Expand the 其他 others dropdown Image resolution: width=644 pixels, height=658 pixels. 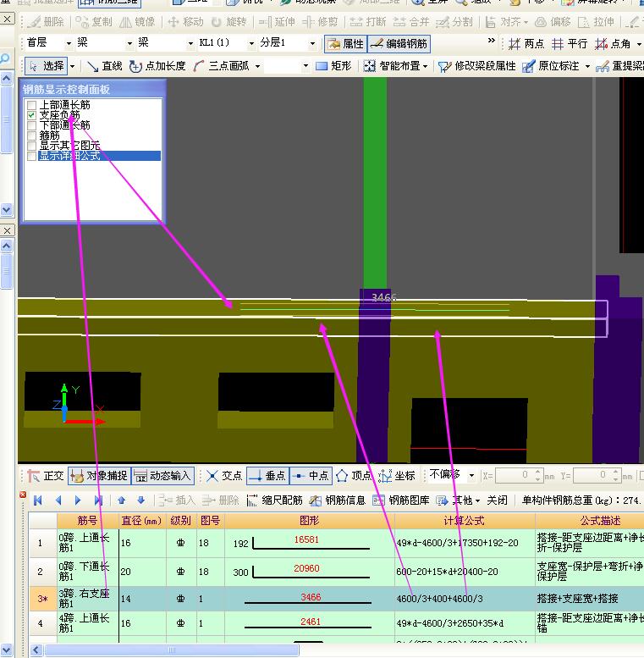point(477,500)
